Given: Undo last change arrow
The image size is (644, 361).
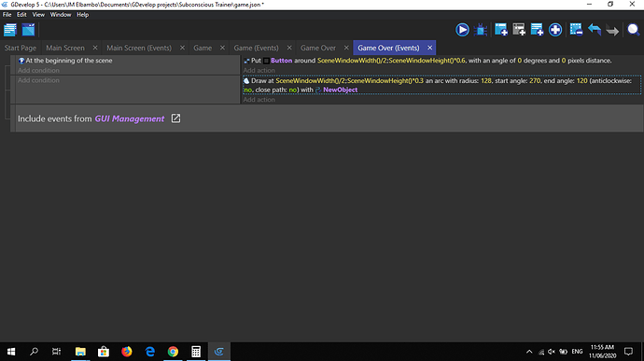Looking at the screenshot, I should 595,30.
